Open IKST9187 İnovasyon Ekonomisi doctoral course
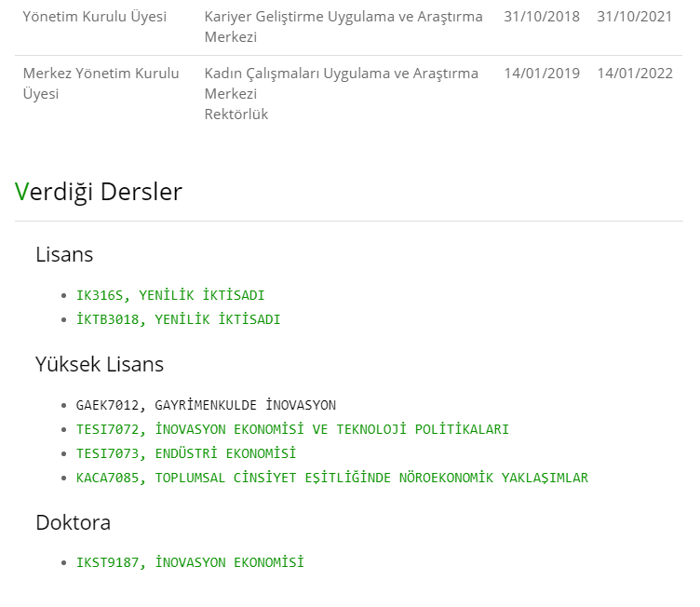Screen dimensions: 700x607 [x=190, y=562]
